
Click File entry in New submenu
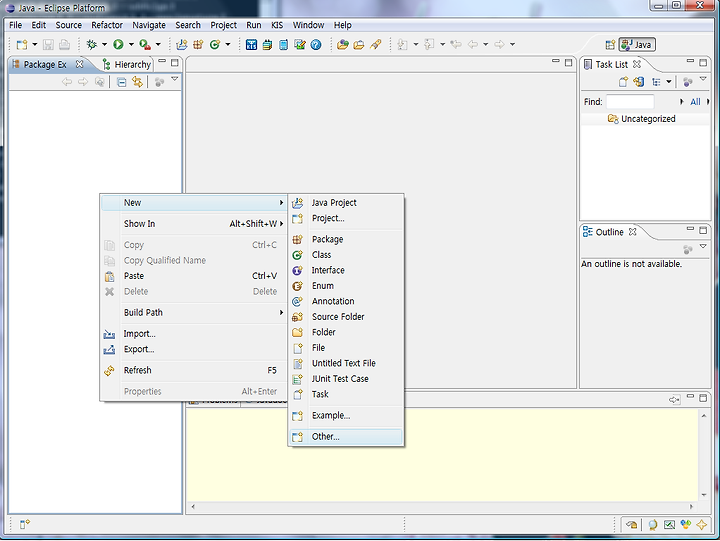coord(346,348)
